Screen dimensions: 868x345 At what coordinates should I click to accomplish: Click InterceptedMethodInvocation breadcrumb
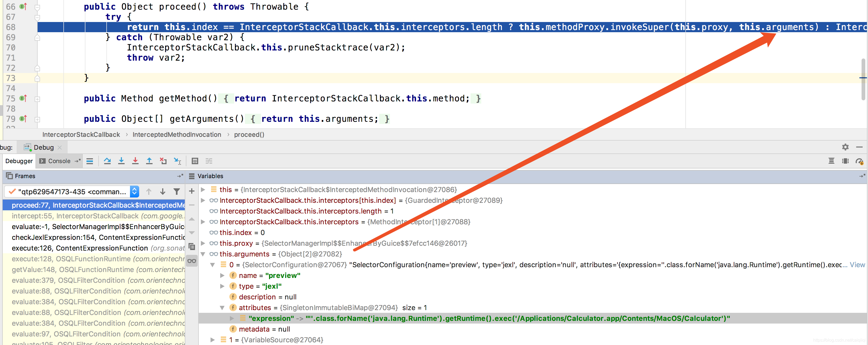tap(176, 134)
